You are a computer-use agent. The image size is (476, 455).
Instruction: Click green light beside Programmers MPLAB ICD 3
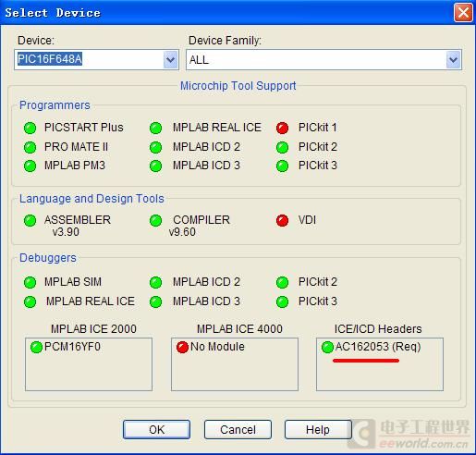(x=155, y=166)
